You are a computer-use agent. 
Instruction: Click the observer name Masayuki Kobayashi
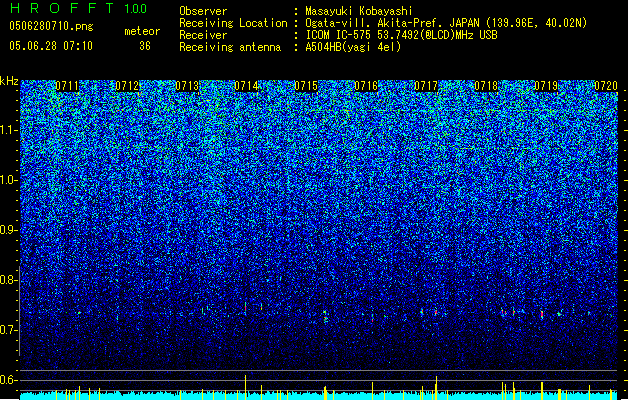[x=359, y=11]
